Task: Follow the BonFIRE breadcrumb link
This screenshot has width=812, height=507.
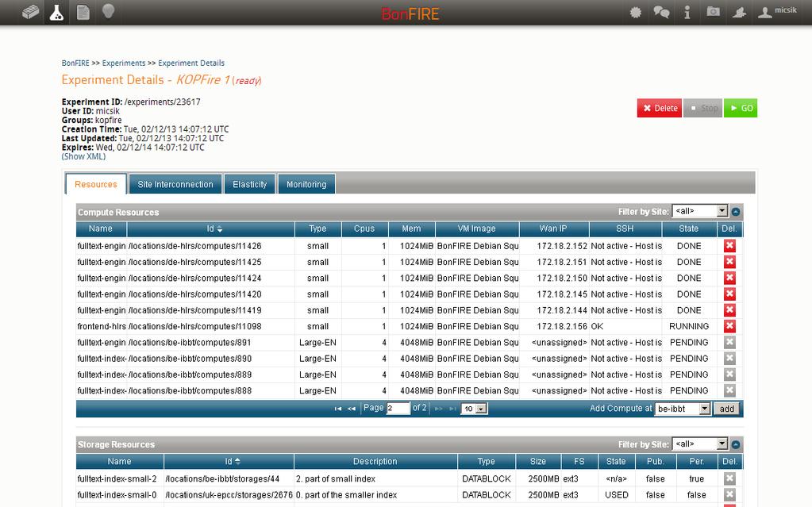Action: click(75, 63)
